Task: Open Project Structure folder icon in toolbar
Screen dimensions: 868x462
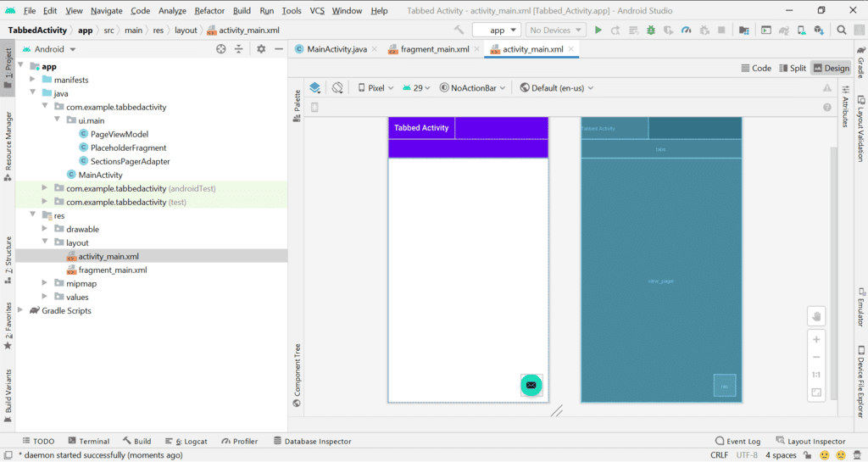Action: click(x=744, y=30)
